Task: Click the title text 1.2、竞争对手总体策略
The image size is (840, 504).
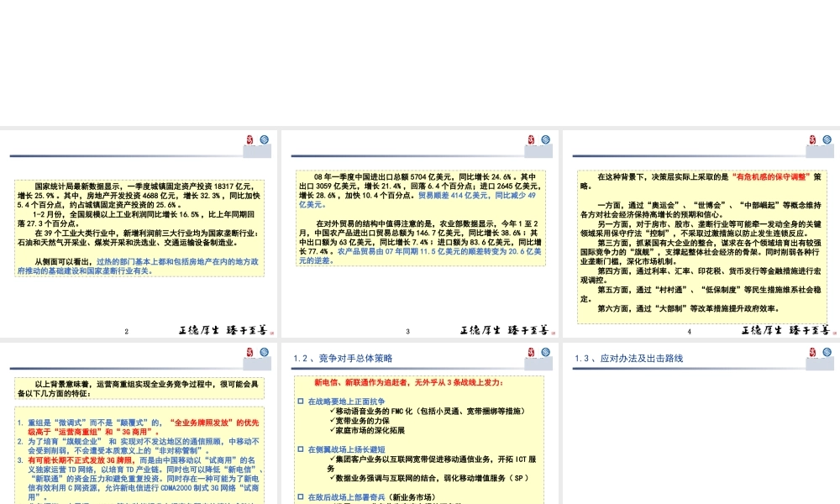Action: [x=343, y=359]
